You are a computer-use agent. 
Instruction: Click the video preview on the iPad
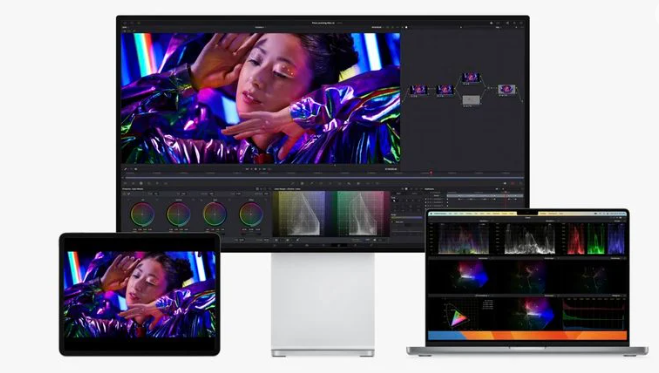[140, 294]
